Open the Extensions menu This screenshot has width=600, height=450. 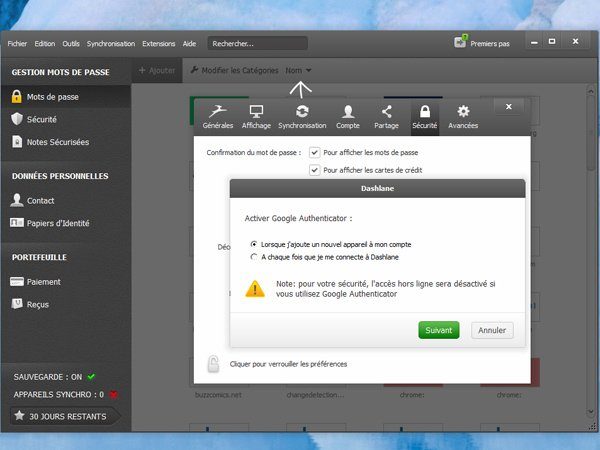[x=158, y=44]
